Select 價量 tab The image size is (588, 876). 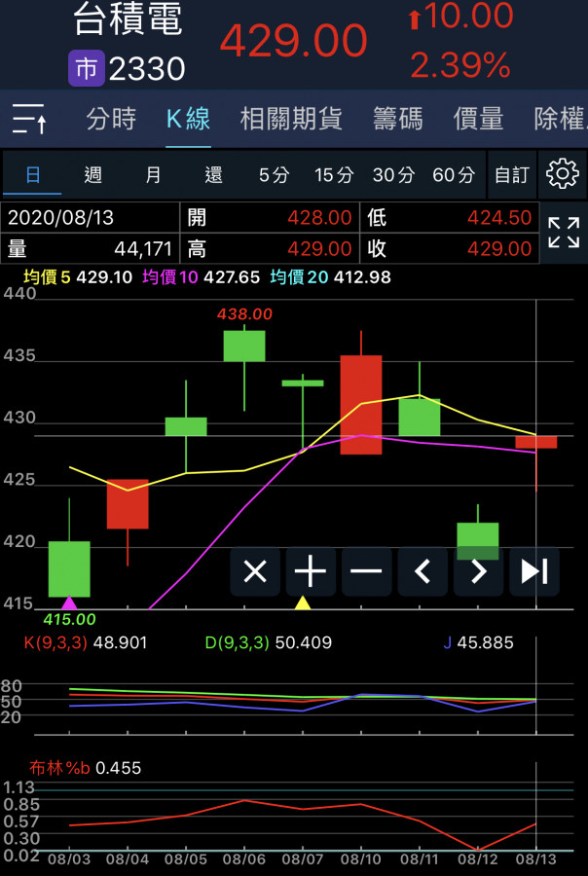(478, 119)
